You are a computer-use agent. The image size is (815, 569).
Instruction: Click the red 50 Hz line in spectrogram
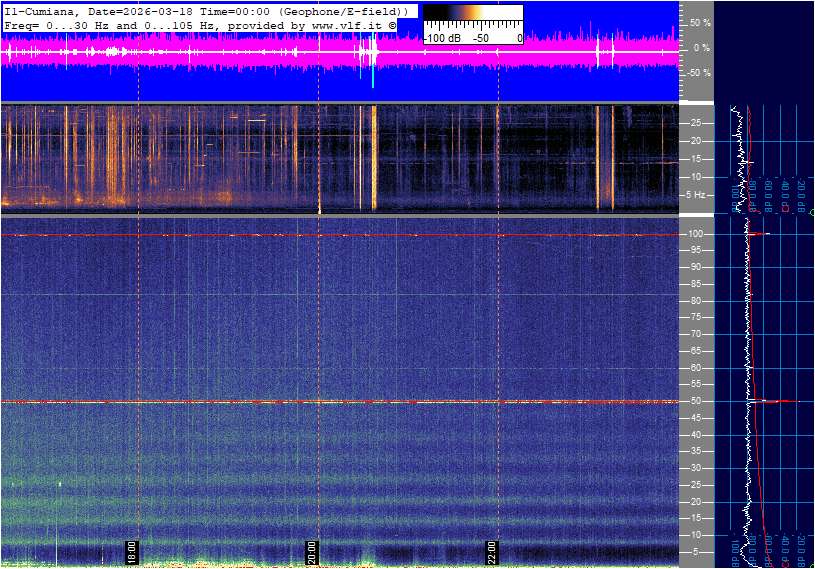tap(340, 402)
